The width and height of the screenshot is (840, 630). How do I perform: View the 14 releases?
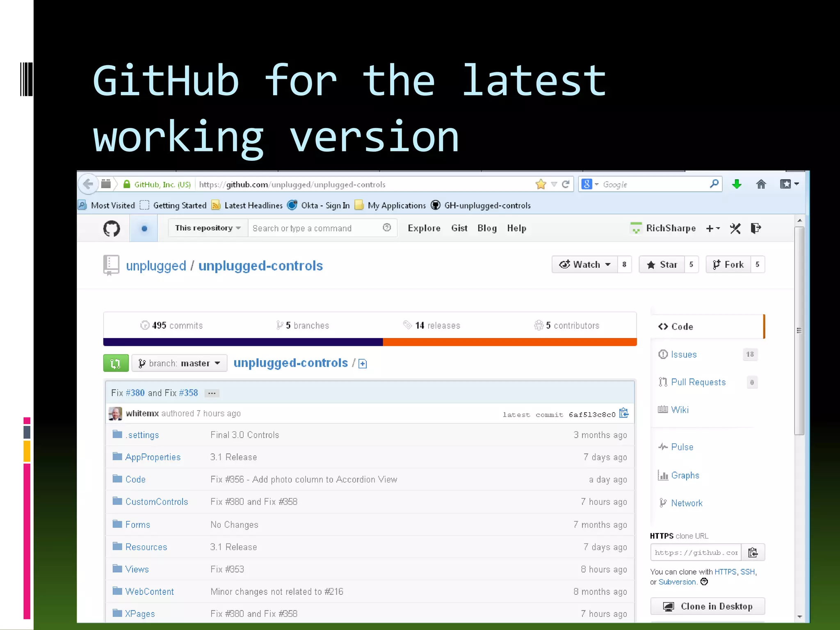(432, 325)
